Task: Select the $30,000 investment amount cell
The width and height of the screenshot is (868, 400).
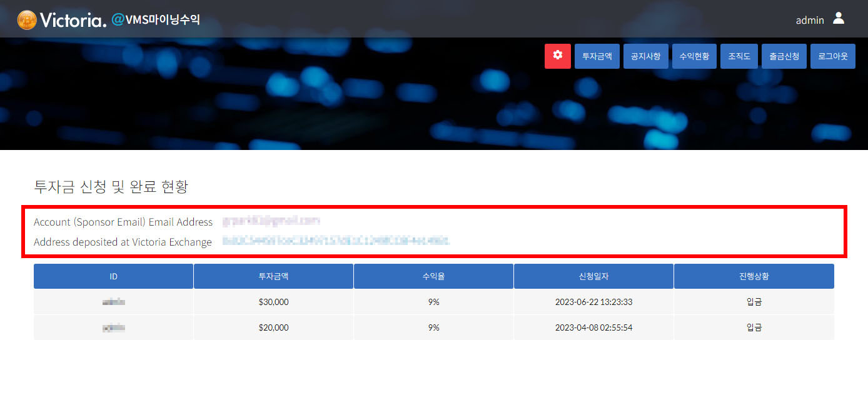Action: coord(273,302)
